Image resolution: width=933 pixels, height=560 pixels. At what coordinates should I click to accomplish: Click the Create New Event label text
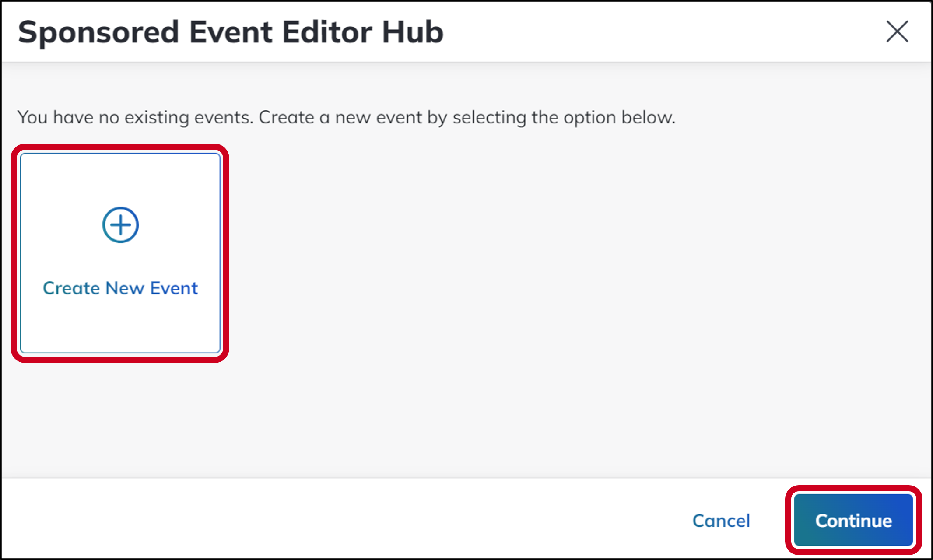tap(119, 287)
